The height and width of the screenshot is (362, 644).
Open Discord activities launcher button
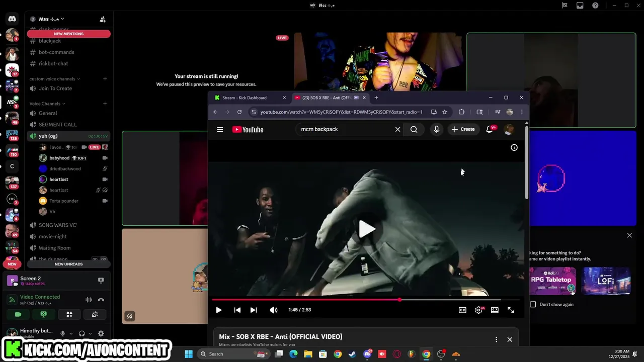[69, 314]
